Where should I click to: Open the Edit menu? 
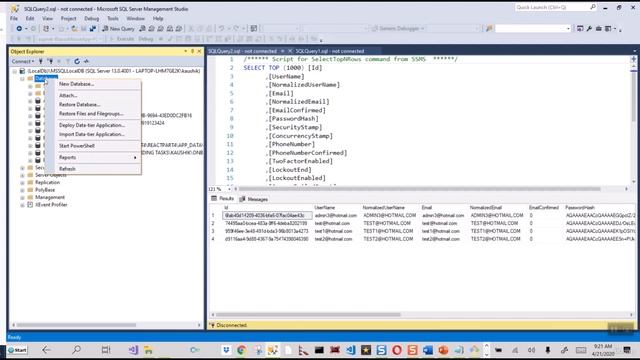(30, 18)
